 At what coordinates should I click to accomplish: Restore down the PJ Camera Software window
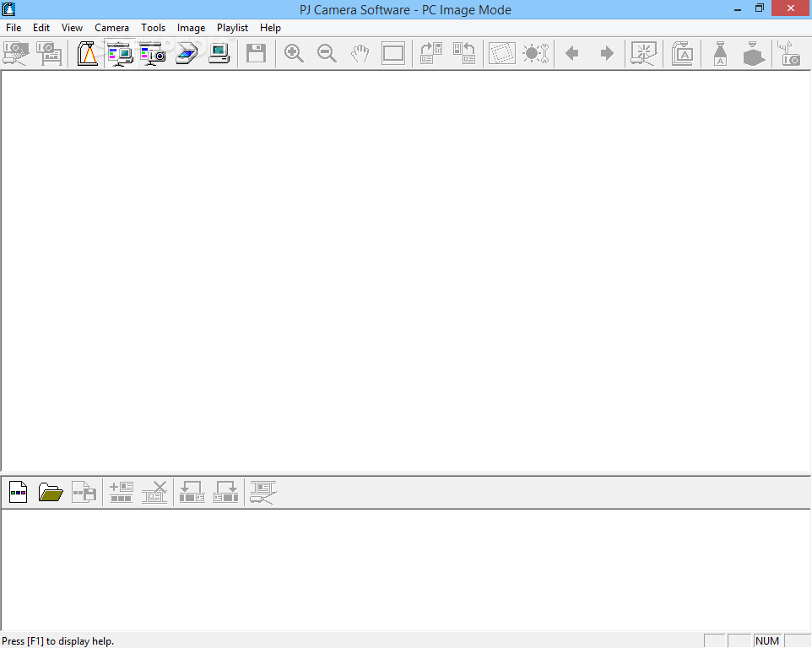tap(760, 8)
